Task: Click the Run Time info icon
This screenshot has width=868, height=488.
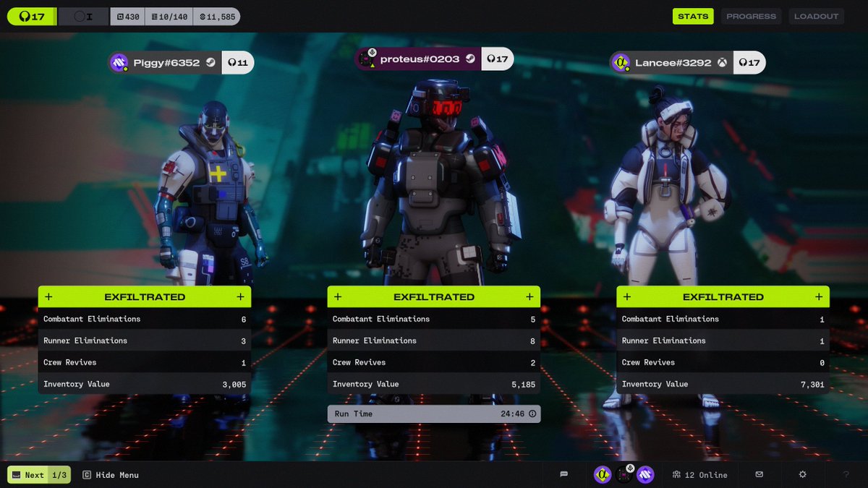Action: click(532, 414)
